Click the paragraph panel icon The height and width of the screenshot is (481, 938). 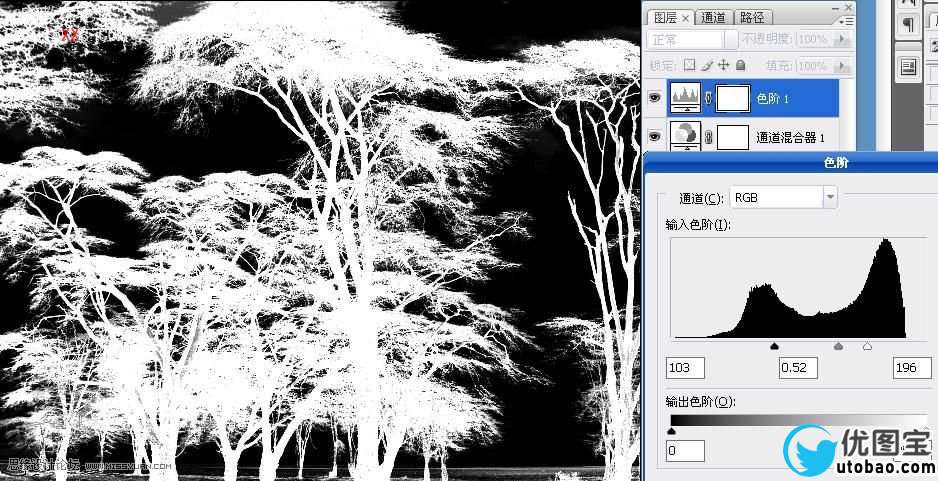(x=909, y=25)
